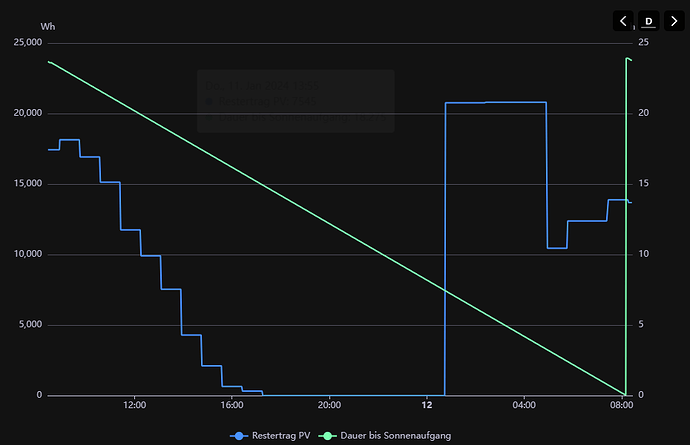Click the blue Restertrag PV legend marker

pyautogui.click(x=239, y=436)
